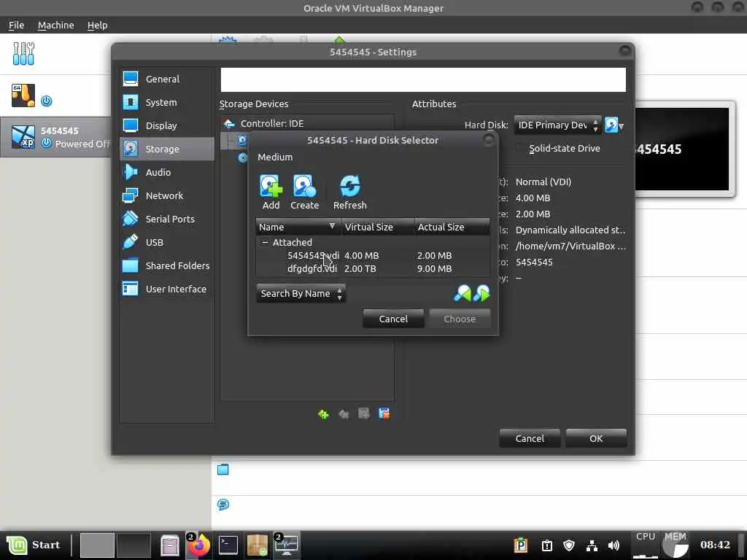Screen dimensions: 747x560
Task: Click the 5454545 preview thumbnail
Action: (682, 149)
